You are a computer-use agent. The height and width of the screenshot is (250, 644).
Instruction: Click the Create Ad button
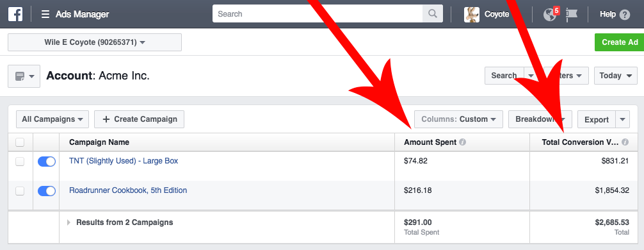coord(620,42)
